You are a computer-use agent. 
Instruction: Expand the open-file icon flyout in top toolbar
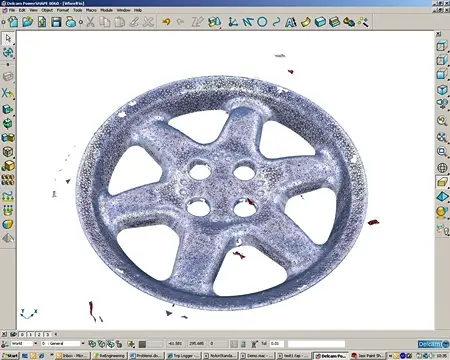click(x=27, y=22)
